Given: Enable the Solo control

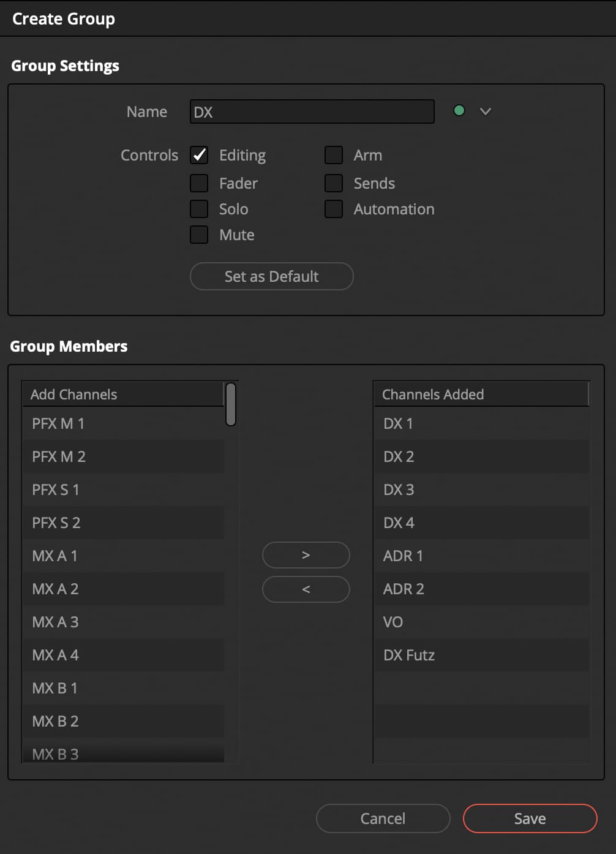Looking at the screenshot, I should (x=198, y=208).
